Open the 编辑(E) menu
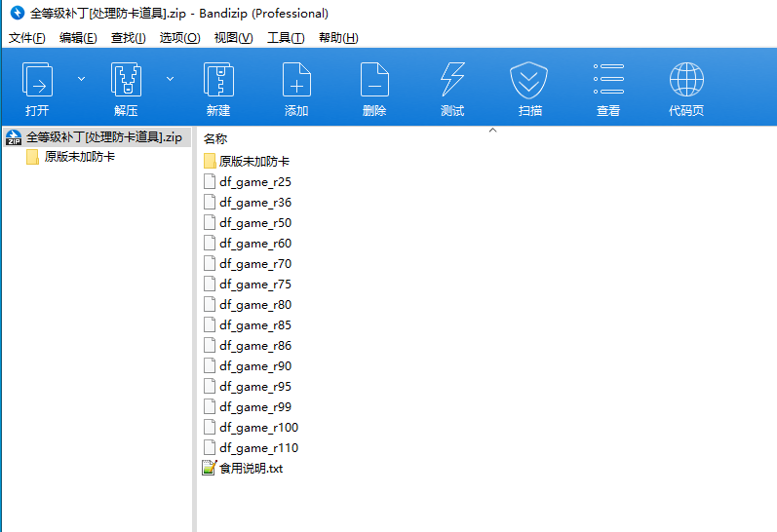This screenshot has height=532, width=777. (78, 38)
